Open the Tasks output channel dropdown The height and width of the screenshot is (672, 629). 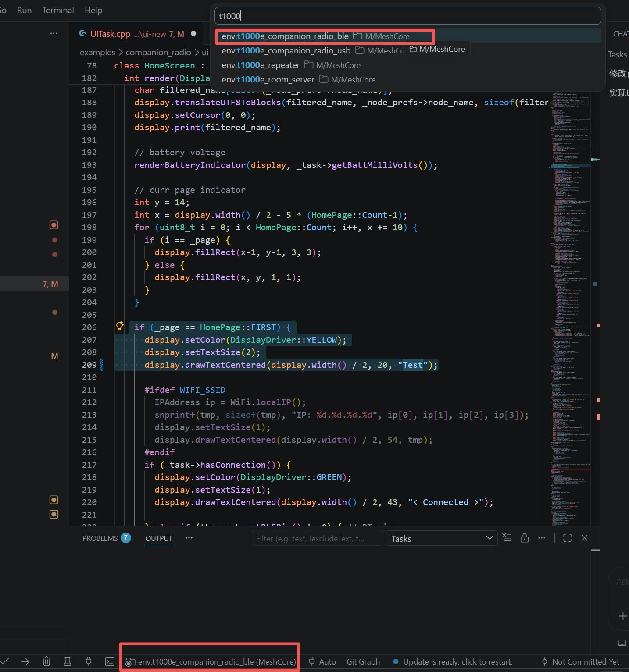[442, 539]
